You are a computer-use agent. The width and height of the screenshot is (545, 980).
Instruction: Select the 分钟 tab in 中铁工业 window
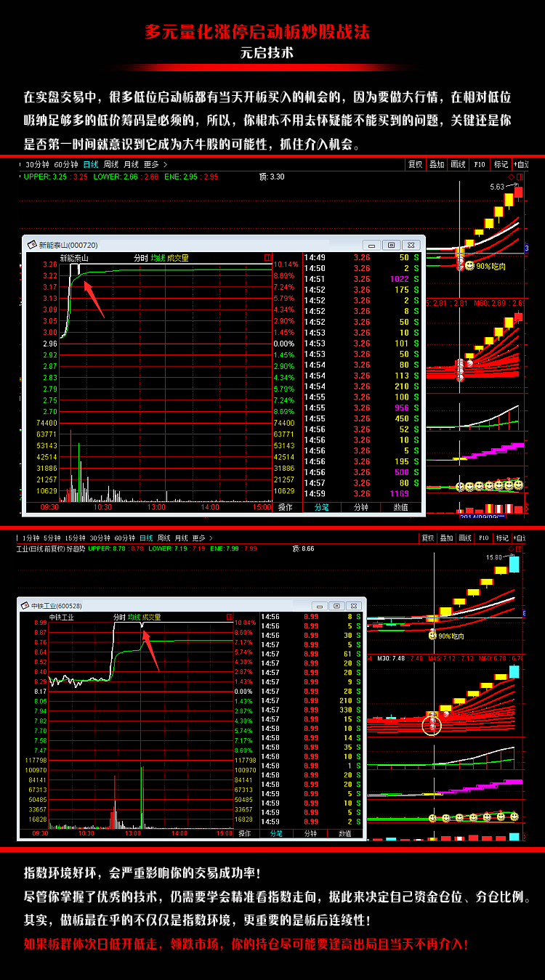(x=310, y=833)
